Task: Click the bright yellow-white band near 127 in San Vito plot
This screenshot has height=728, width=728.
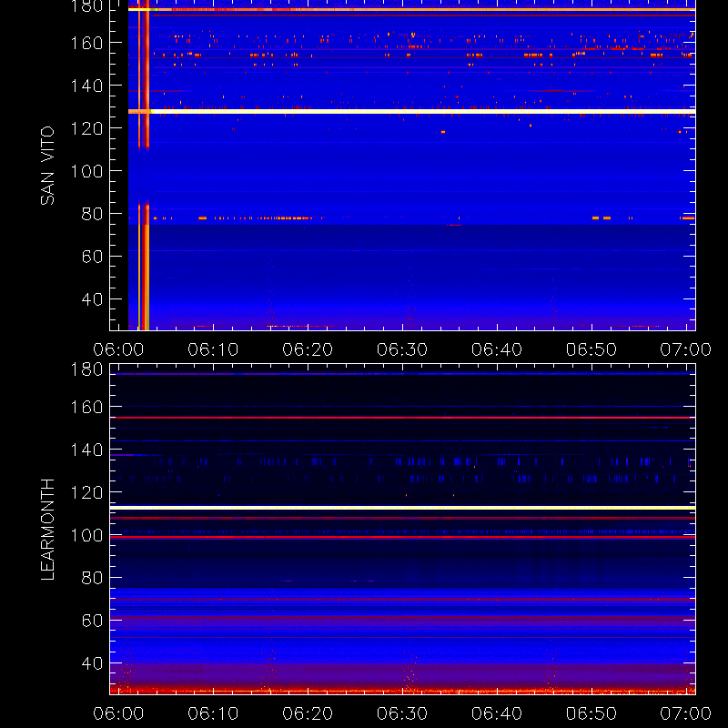Action: pyautogui.click(x=412, y=111)
